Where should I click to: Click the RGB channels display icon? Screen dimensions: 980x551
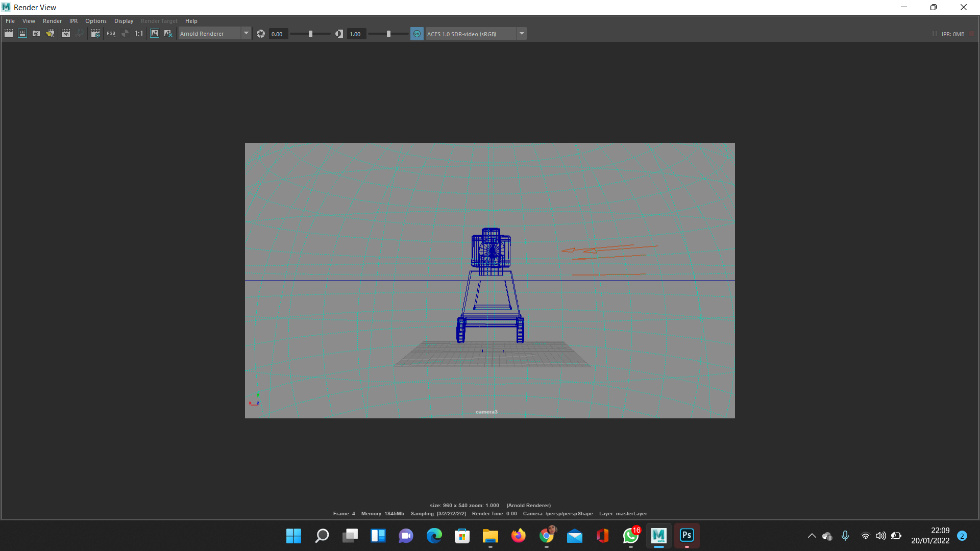pyautogui.click(x=111, y=34)
